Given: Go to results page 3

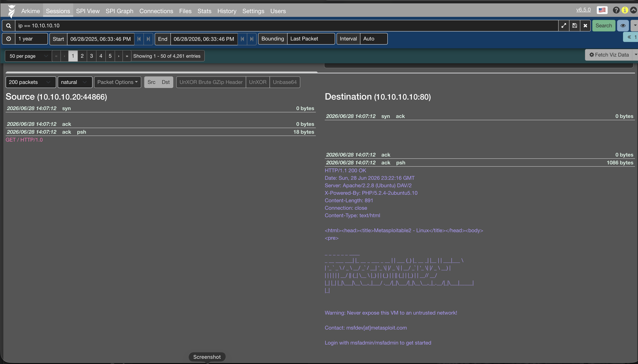Looking at the screenshot, I should 92,56.
